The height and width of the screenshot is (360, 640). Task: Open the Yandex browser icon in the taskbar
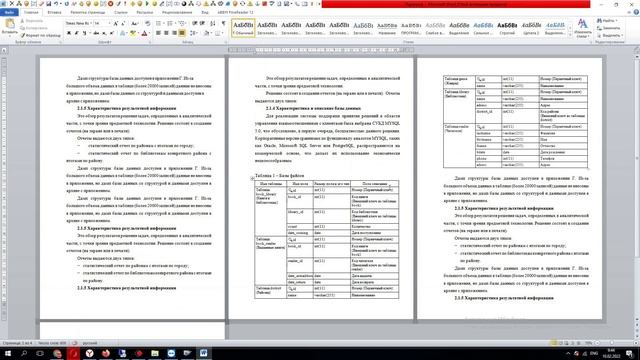pos(89,353)
